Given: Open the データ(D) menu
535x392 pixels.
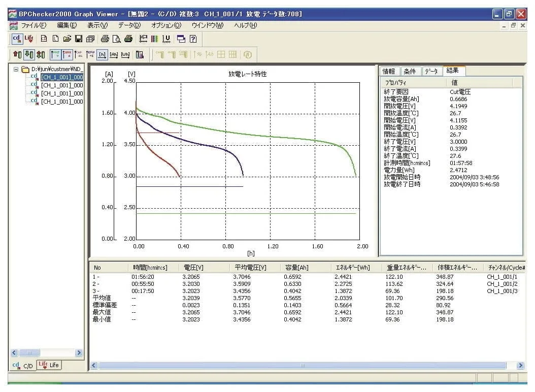Looking at the screenshot, I should click(x=129, y=25).
